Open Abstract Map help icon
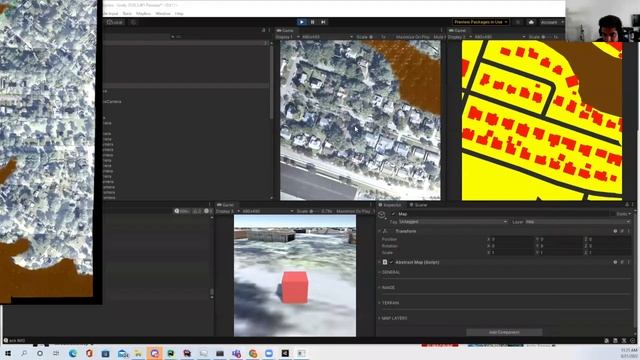Screen dimensions: 640x360 point(615,262)
